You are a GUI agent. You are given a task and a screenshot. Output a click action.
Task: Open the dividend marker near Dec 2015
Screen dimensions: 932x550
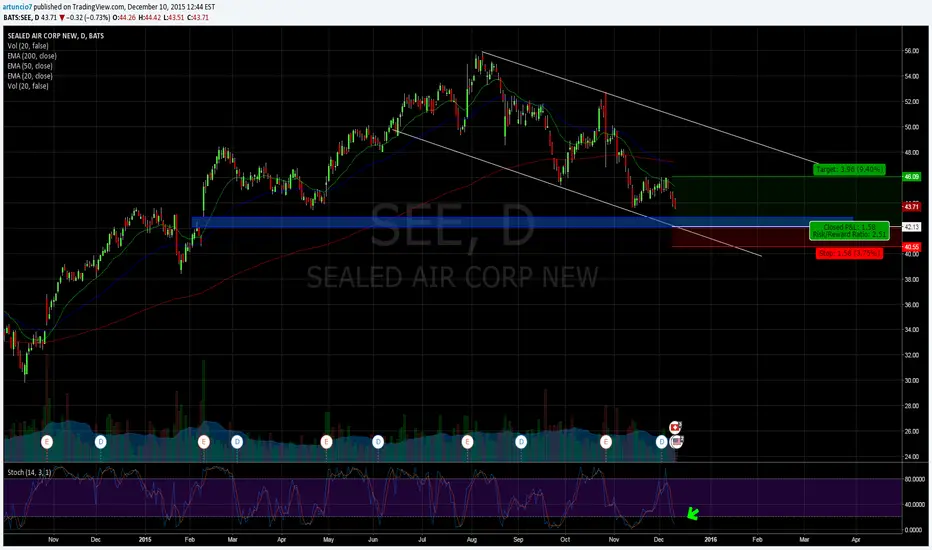point(662,442)
